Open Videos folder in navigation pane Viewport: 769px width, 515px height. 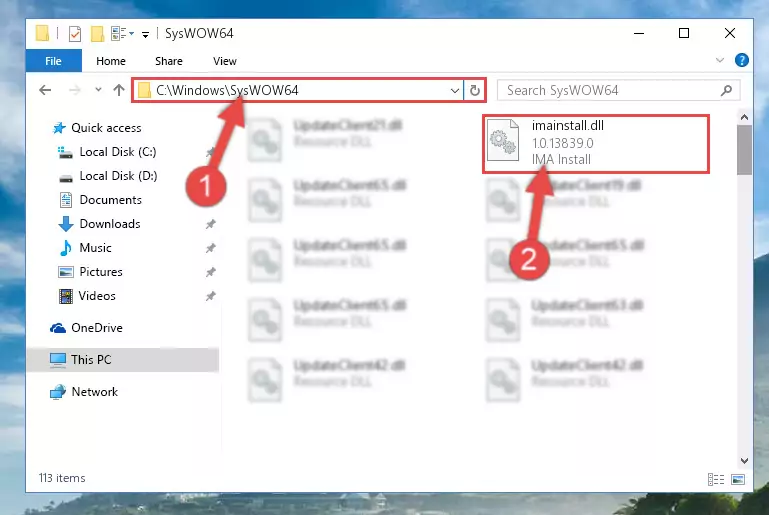tap(97, 296)
